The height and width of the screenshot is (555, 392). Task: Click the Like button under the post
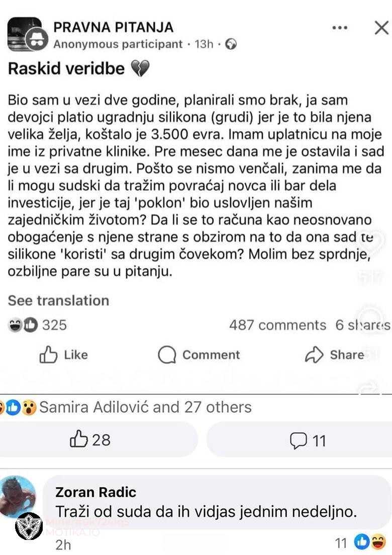click(63, 355)
